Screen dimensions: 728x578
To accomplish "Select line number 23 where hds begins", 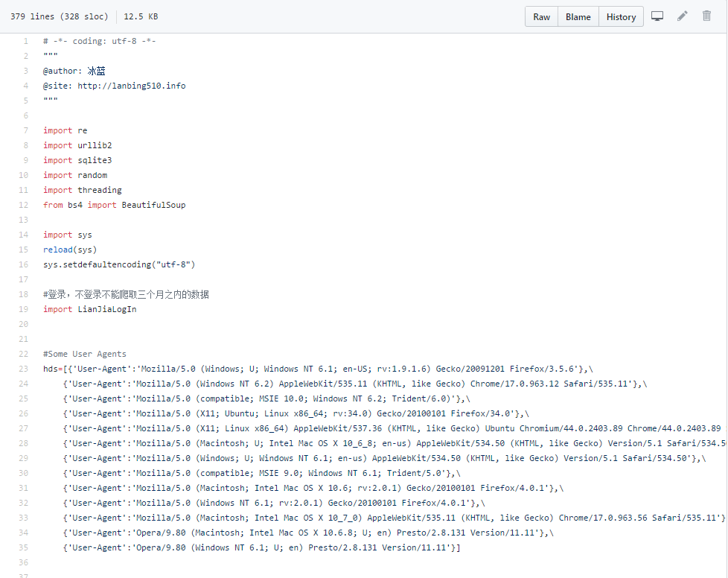I will (x=25, y=369).
